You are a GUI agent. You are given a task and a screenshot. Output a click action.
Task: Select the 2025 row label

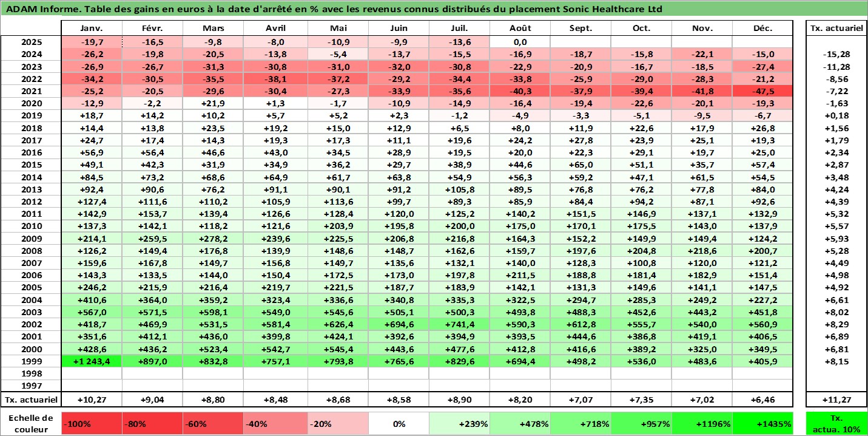tap(31, 42)
